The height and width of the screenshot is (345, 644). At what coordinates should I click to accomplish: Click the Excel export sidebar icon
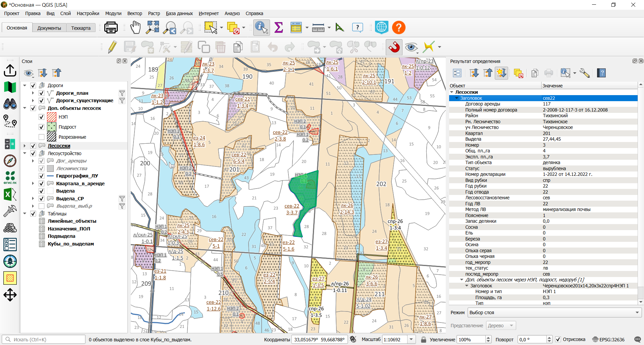pos(10,194)
